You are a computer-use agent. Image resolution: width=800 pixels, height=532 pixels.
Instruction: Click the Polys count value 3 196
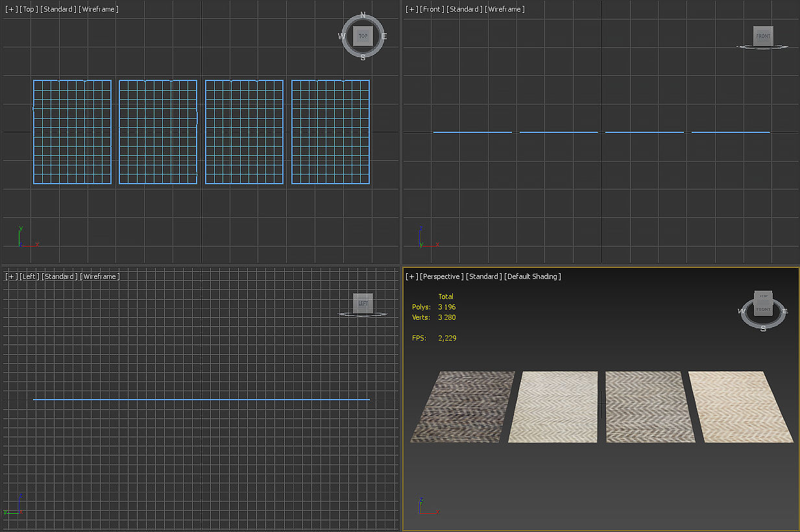tap(446, 307)
